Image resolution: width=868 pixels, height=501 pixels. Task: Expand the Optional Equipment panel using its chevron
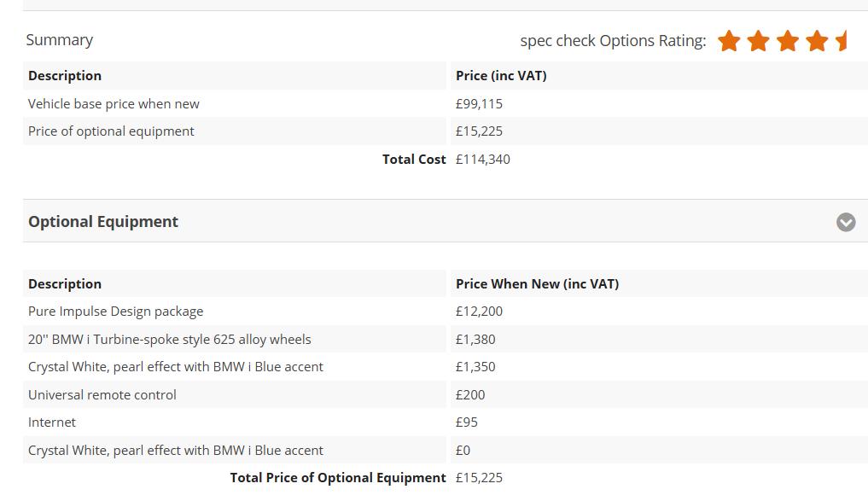tap(846, 222)
